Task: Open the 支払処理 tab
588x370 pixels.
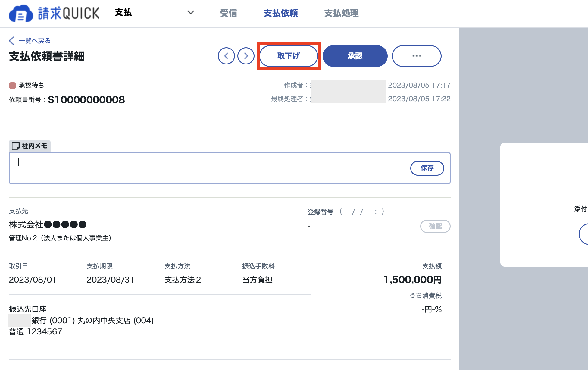Action: click(341, 13)
